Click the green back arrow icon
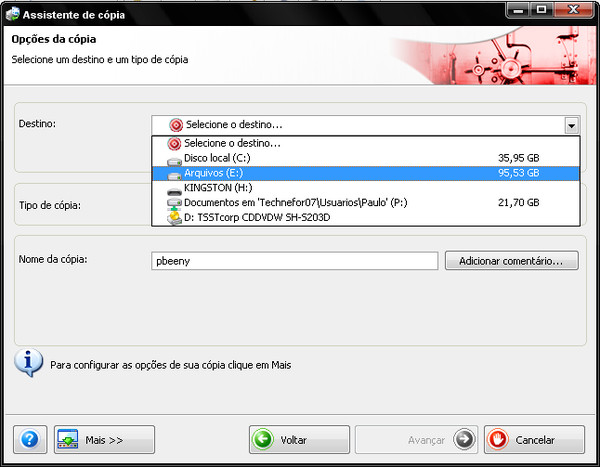Screen dimensions: 600x467 263,439
